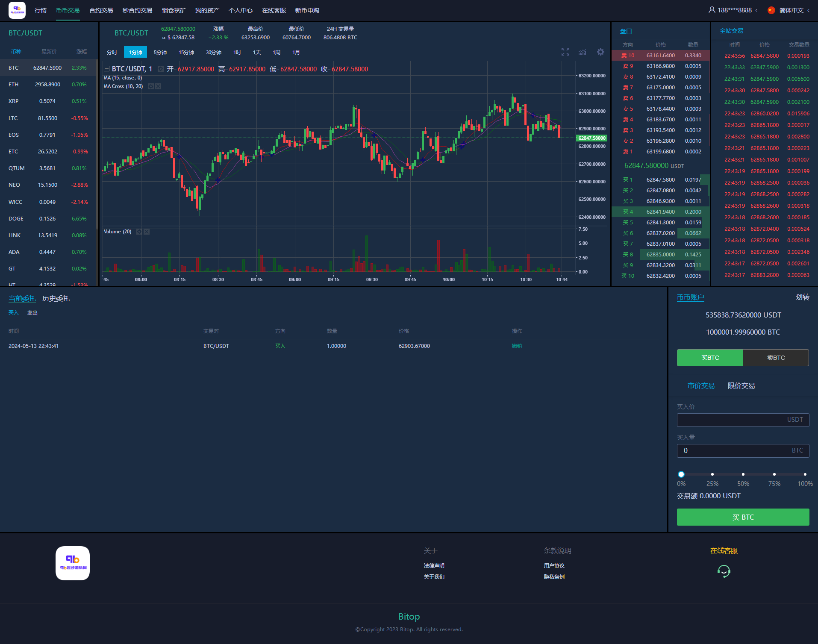Expand the chart to fullscreen

565,52
